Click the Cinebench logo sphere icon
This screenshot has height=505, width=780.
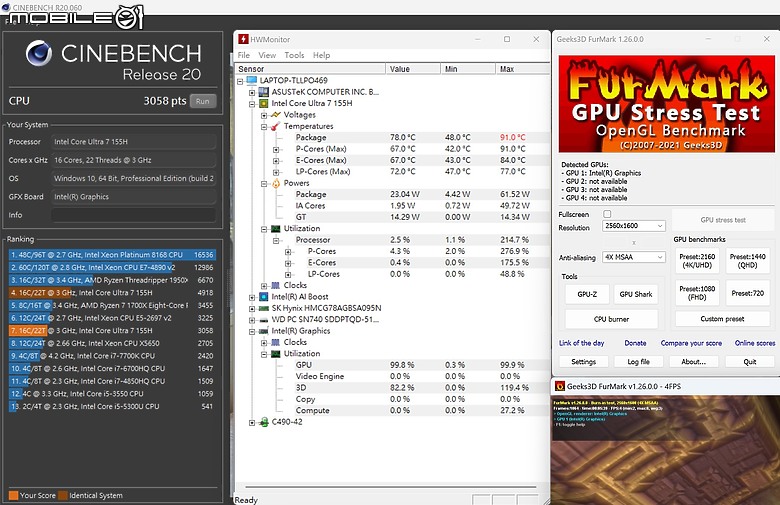tap(39, 53)
